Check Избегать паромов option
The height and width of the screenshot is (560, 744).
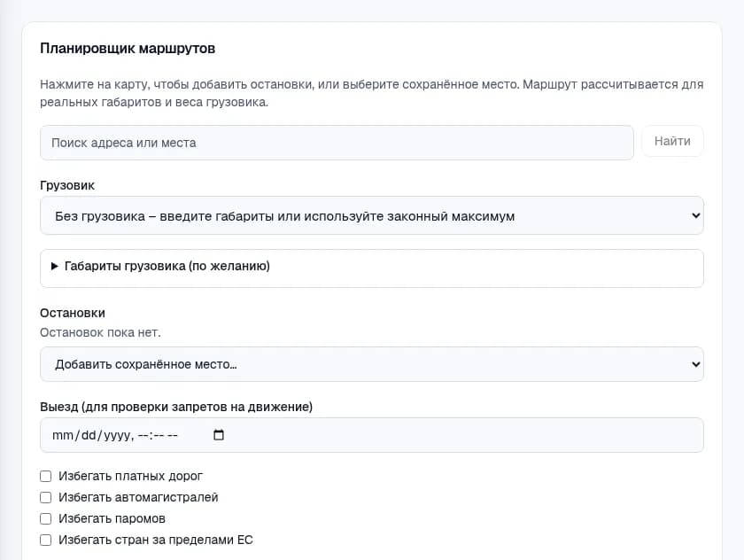click(45, 518)
